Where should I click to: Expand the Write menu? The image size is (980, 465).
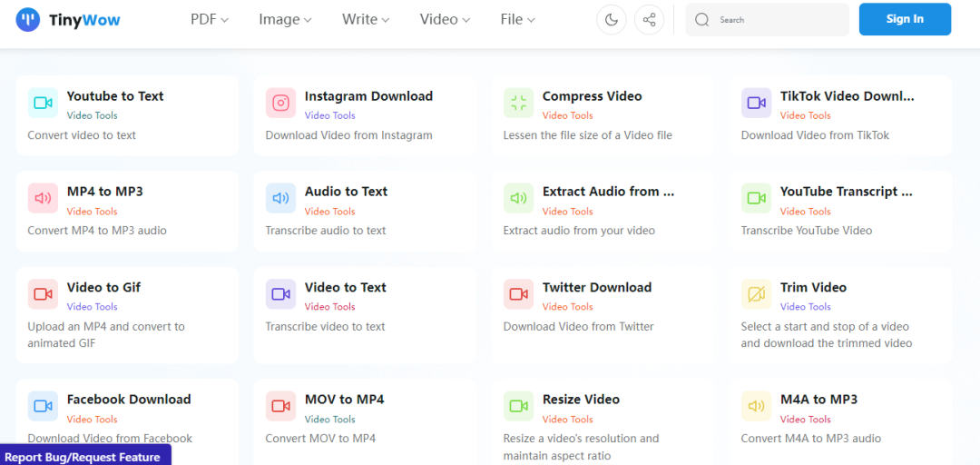(366, 19)
